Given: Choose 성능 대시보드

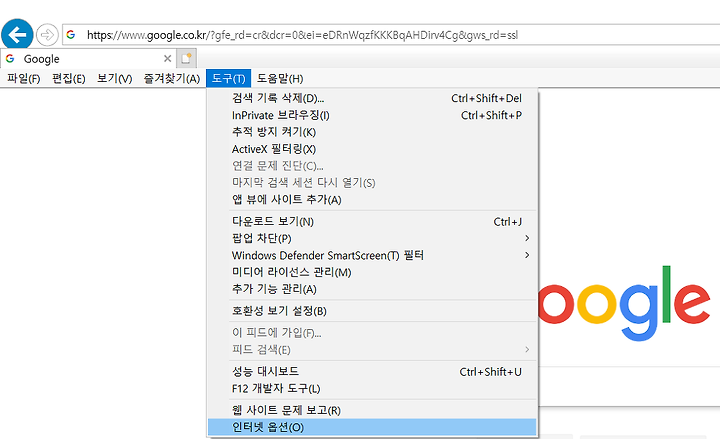Looking at the screenshot, I should click(372, 371).
